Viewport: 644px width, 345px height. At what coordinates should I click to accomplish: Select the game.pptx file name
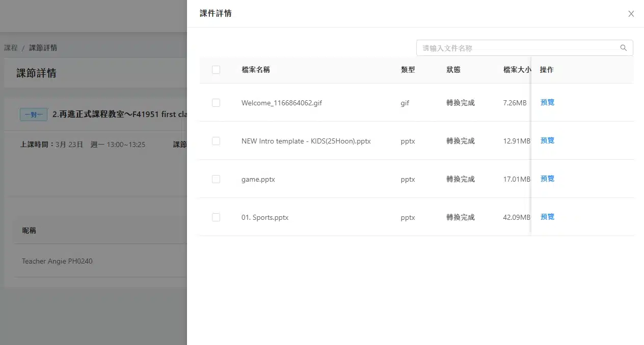click(258, 179)
